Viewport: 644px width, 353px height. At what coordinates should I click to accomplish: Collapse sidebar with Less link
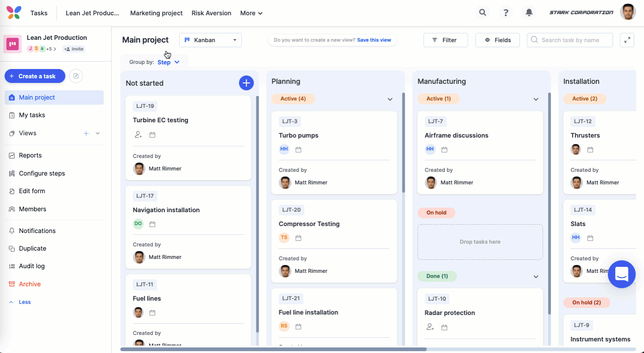point(20,302)
